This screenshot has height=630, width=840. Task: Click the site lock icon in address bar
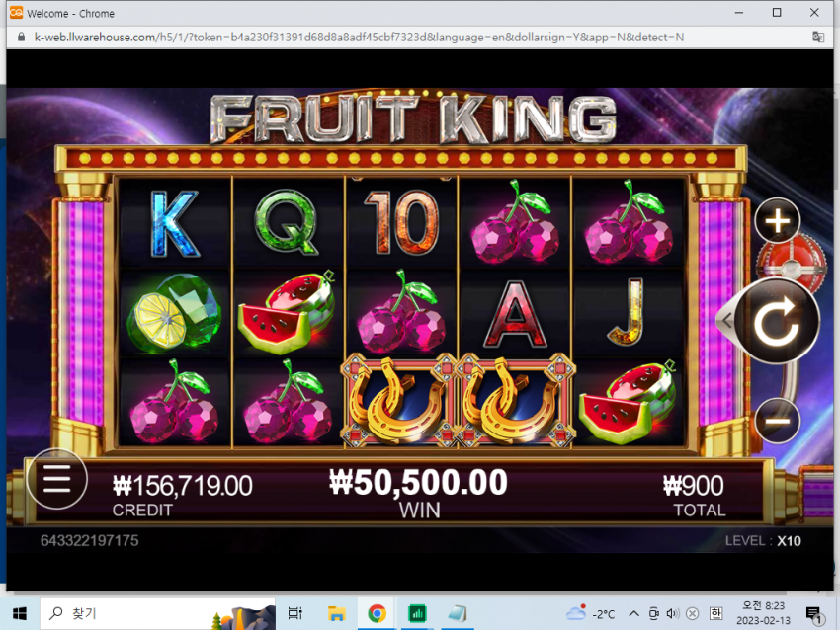tap(22, 37)
